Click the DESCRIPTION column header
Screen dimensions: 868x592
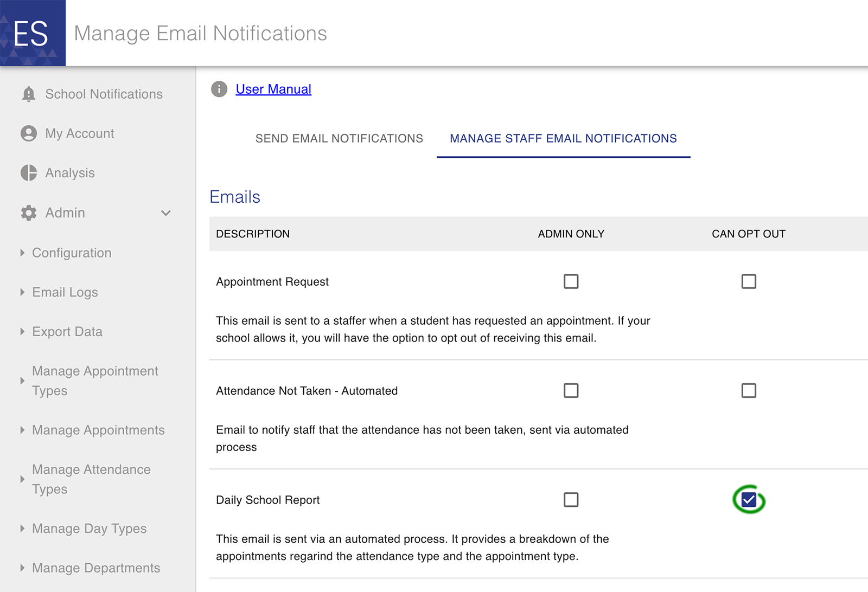[x=253, y=234]
